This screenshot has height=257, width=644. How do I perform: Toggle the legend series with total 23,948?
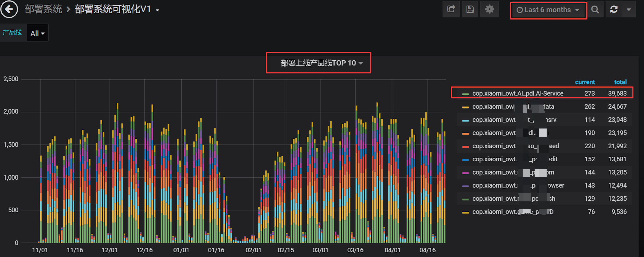point(514,120)
